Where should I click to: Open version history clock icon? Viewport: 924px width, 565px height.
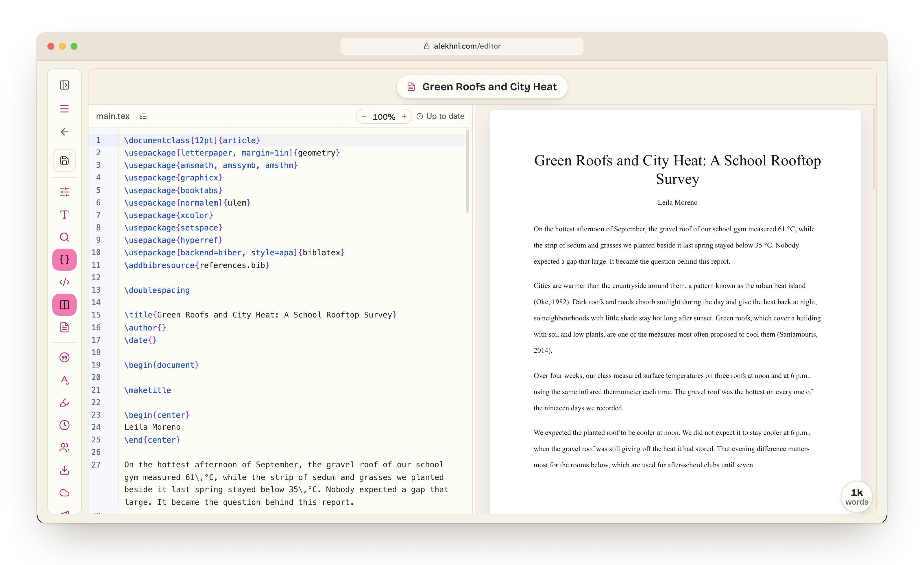click(x=64, y=425)
